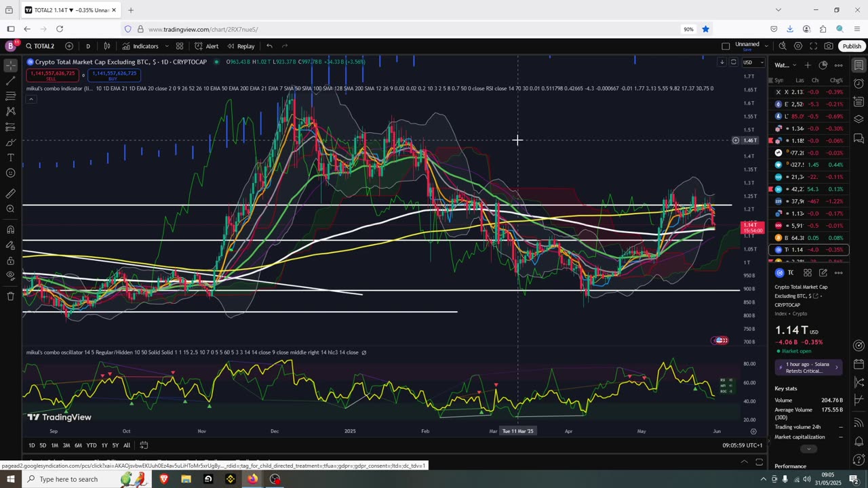Select the 1Y time range
The width and height of the screenshot is (868, 488).
coord(104,445)
